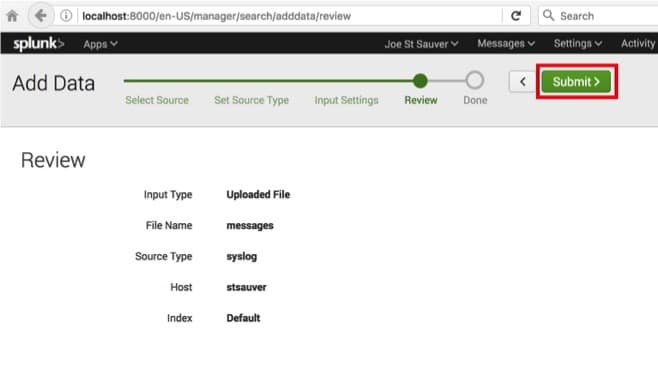Click the Input Type label
Viewport: 658px width, 366px height.
point(168,194)
